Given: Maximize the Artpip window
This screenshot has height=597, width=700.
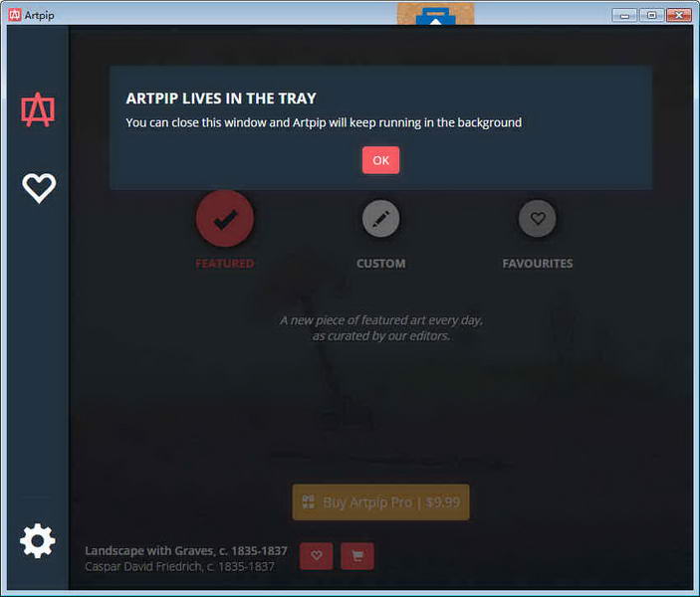Looking at the screenshot, I should pyautogui.click(x=651, y=14).
